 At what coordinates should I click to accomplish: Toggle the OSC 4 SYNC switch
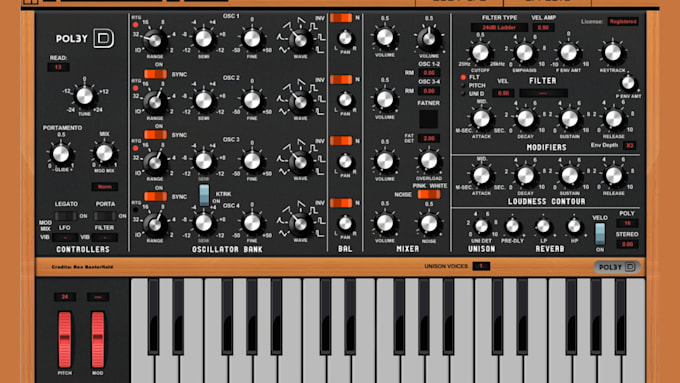coord(155,196)
